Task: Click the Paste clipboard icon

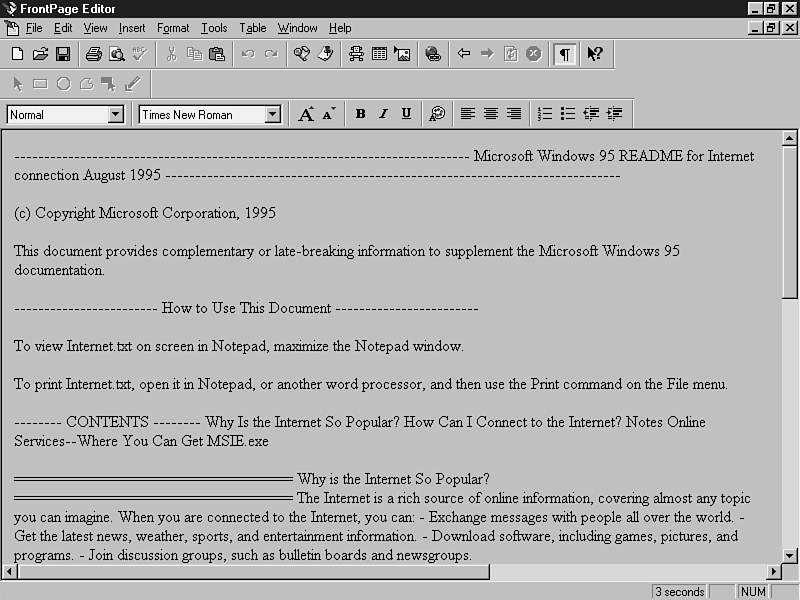Action: click(217, 54)
